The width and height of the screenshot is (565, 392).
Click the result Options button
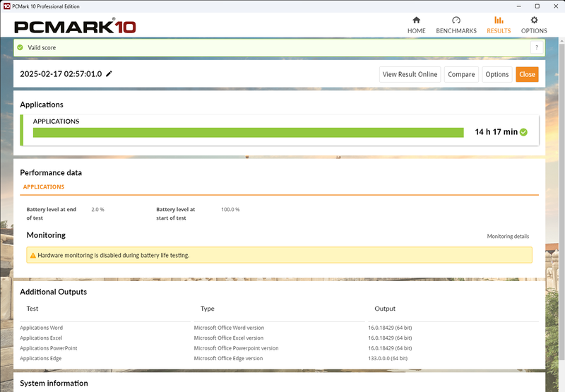coord(497,75)
